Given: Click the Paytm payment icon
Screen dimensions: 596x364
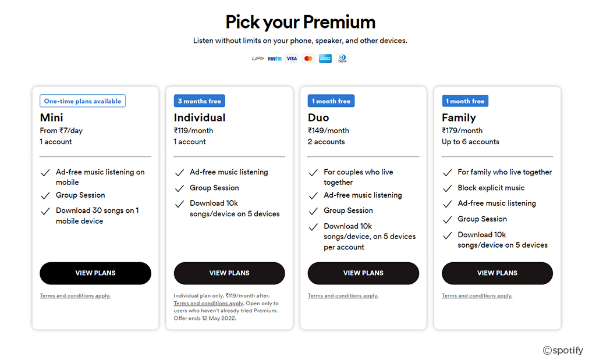Looking at the screenshot, I should tap(275, 59).
